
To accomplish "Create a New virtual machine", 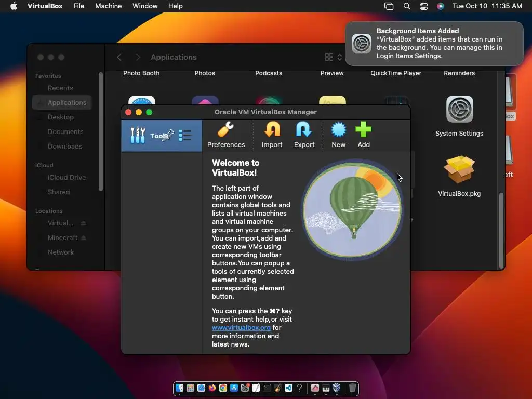I will (339, 135).
